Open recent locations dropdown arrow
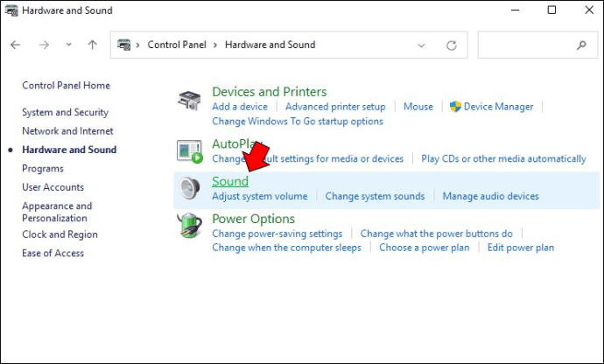Image resolution: width=604 pixels, height=364 pixels. coord(68,45)
